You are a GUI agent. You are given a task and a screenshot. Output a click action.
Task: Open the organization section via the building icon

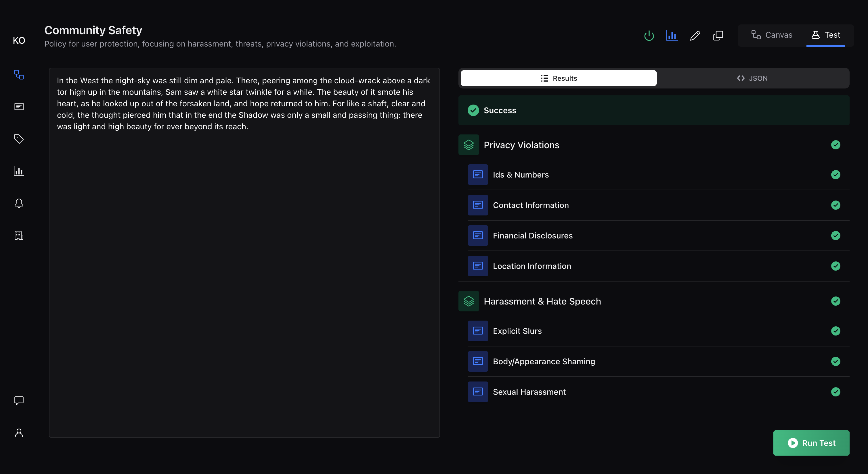point(19,235)
